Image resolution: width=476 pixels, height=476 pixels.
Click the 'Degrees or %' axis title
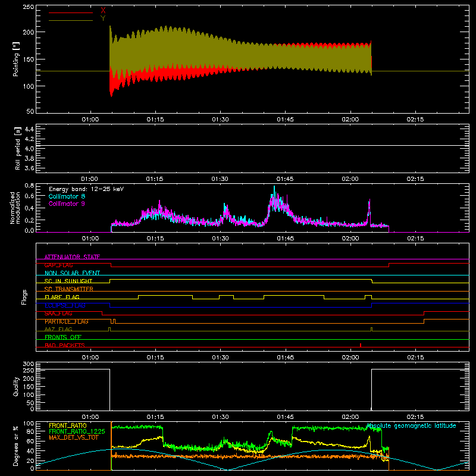(x=16, y=446)
